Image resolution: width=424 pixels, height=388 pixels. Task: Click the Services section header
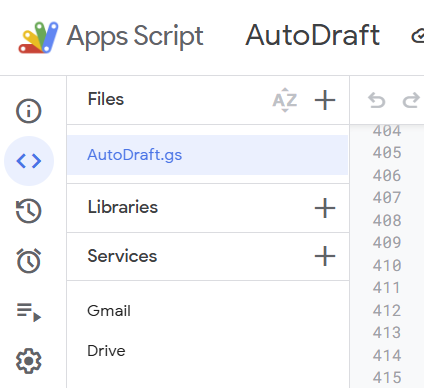(x=122, y=256)
